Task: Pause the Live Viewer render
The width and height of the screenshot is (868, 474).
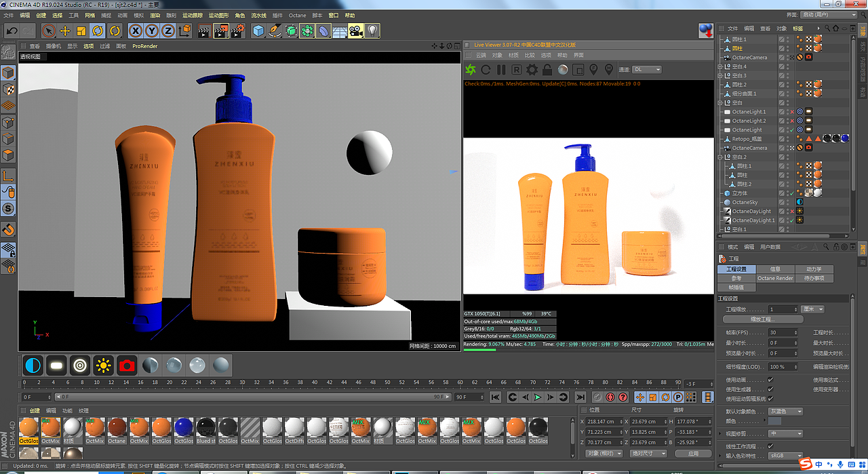Action: (x=501, y=69)
